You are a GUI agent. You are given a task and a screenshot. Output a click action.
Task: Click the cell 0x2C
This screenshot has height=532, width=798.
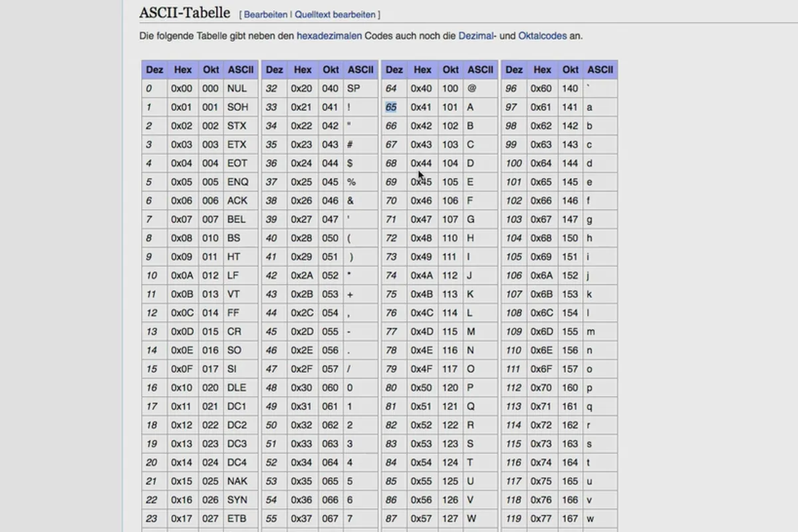pyautogui.click(x=302, y=313)
